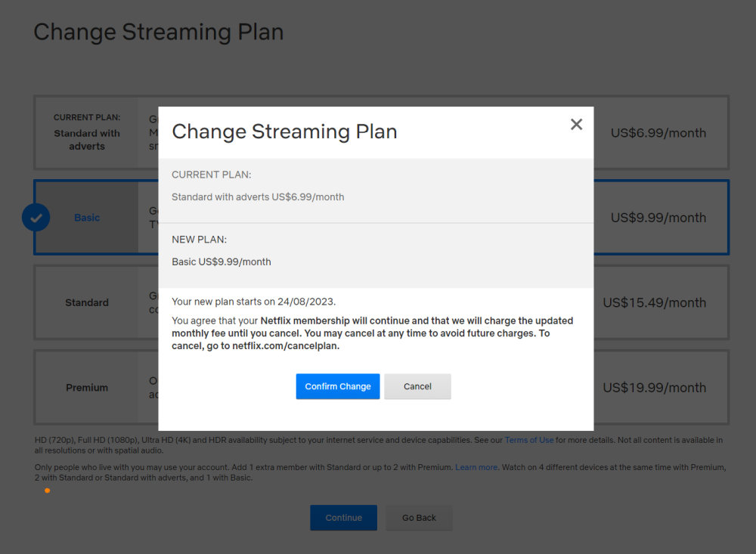
Task: Click the blue checkmark beside Basic
Action: tap(36, 218)
